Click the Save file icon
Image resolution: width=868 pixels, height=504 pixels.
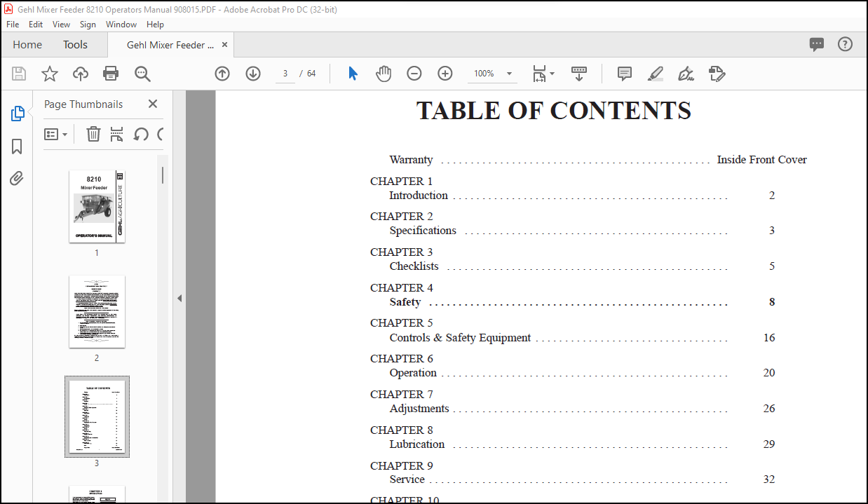tap(19, 74)
